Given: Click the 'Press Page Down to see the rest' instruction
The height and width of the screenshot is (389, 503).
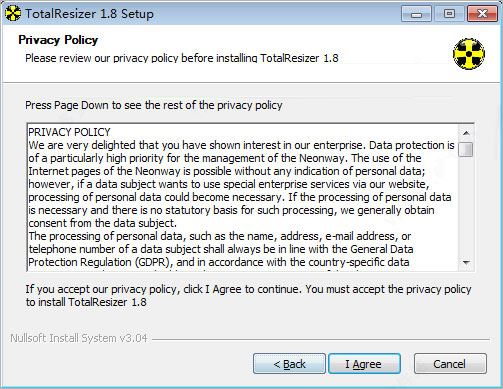Looking at the screenshot, I should (154, 105).
